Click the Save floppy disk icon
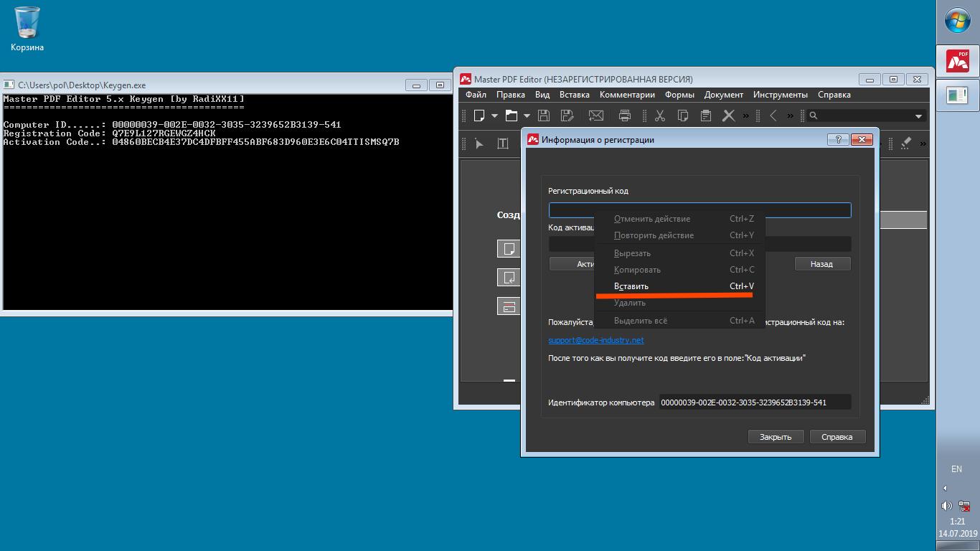This screenshot has height=551, width=980. (x=544, y=116)
